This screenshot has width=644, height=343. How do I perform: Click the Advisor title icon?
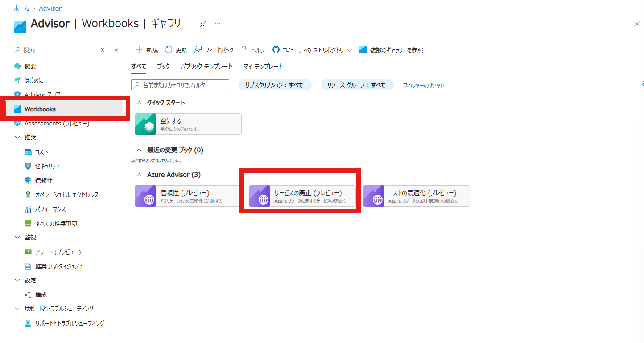pyautogui.click(x=20, y=27)
